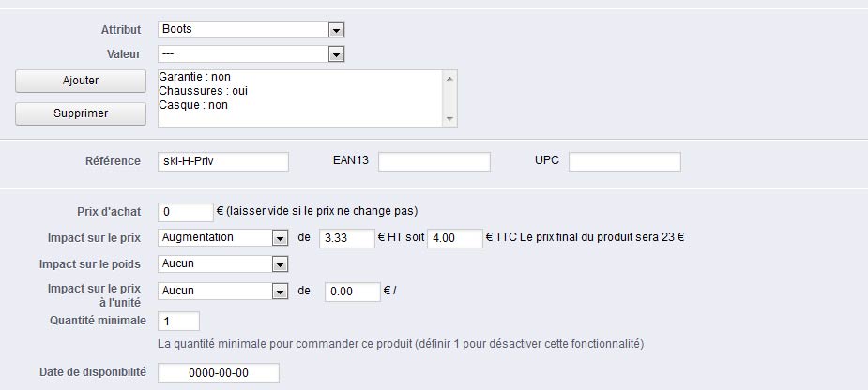Screen dimensions: 868x390
Task: Select 'Chaussures : oui' list entry
Action: (x=204, y=91)
